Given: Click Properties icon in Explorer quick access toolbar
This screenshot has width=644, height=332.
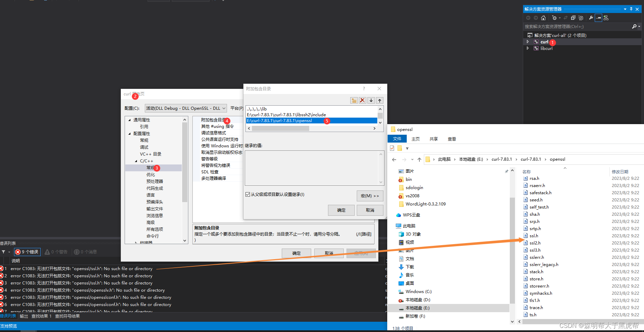Looking at the screenshot, I should click(x=392, y=148).
